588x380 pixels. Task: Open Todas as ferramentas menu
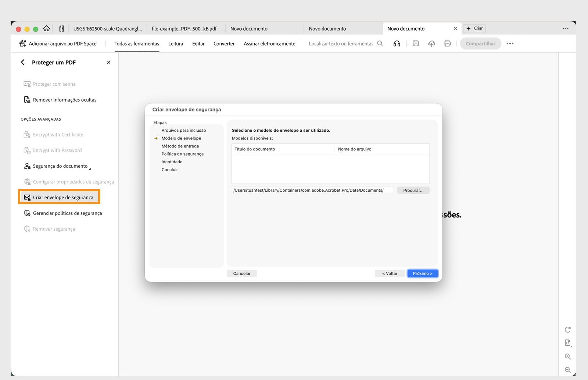click(137, 43)
